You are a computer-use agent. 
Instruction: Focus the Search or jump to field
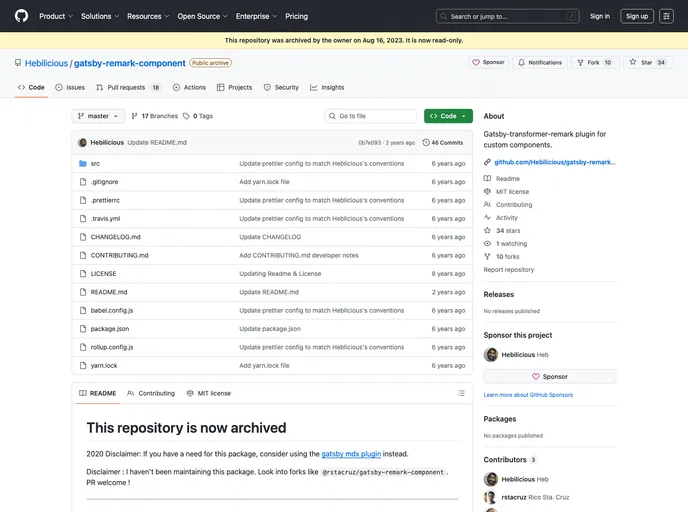point(508,16)
